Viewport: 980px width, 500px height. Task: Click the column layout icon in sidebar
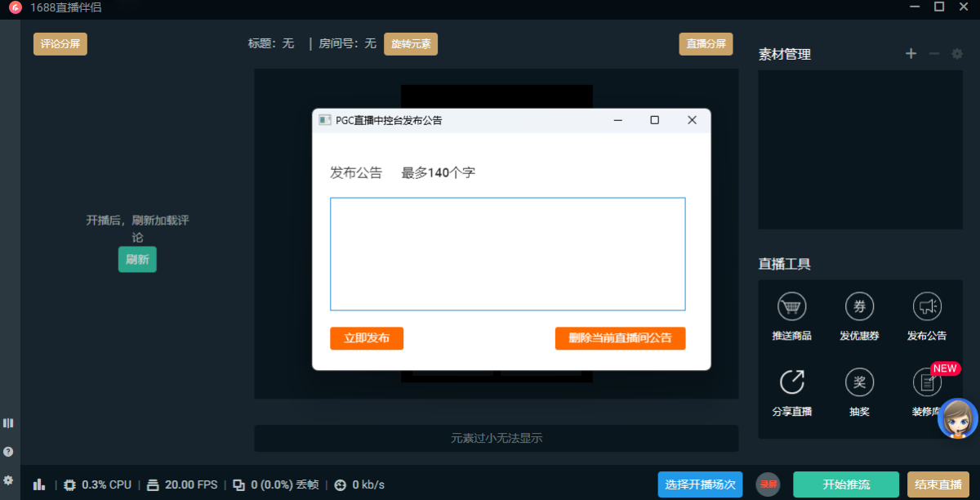tap(8, 422)
